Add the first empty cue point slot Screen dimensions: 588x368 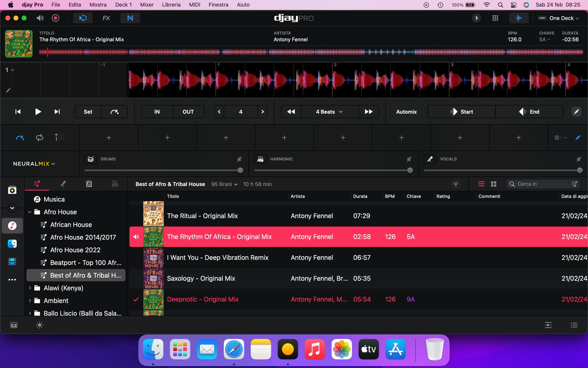(109, 138)
